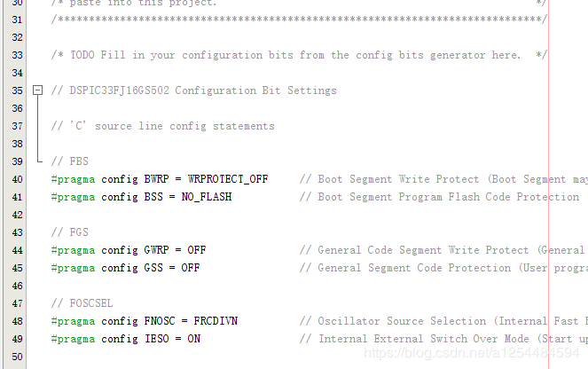Click the 'C' source line config statements comment
This screenshot has height=369, width=588.
coord(163,126)
